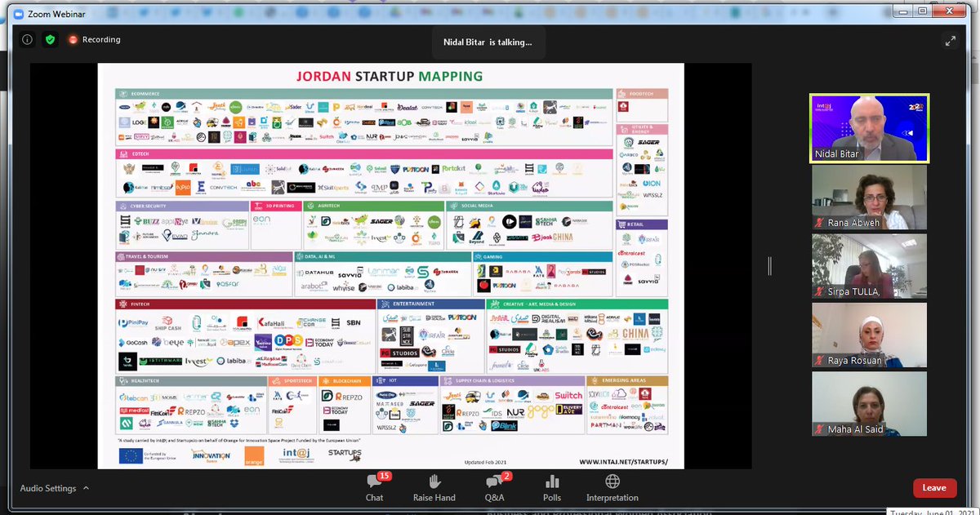
Task: Click the SUPPLY CHAIN & LOGISTICS header
Action: tap(513, 380)
